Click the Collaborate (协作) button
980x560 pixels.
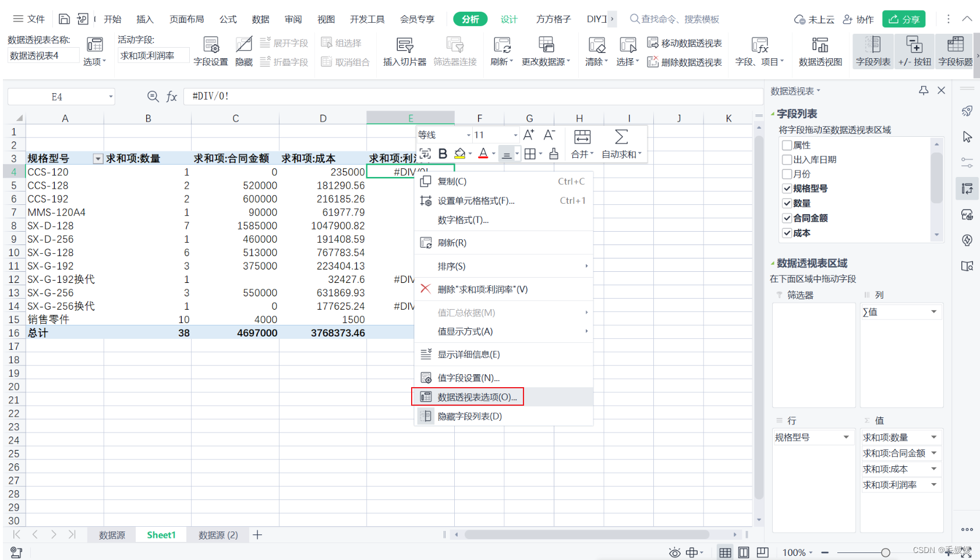point(858,19)
